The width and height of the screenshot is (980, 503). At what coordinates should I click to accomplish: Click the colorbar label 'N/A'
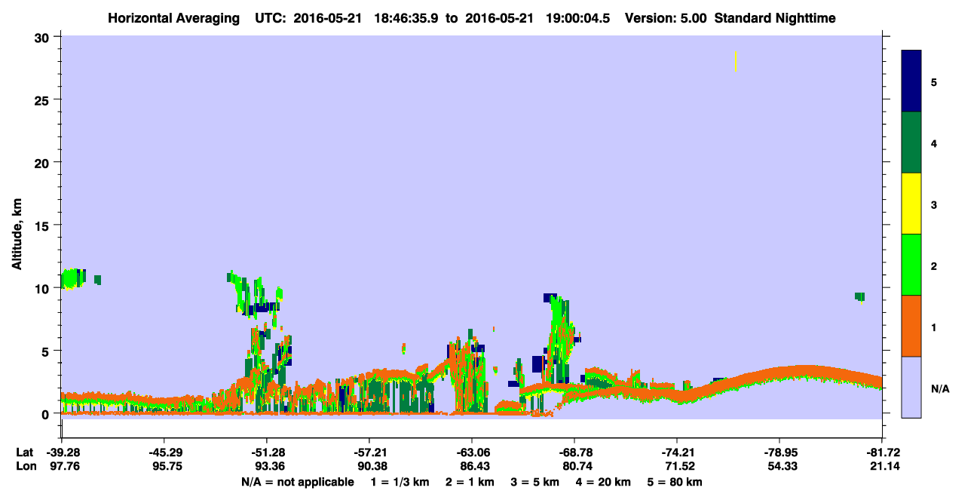[939, 388]
